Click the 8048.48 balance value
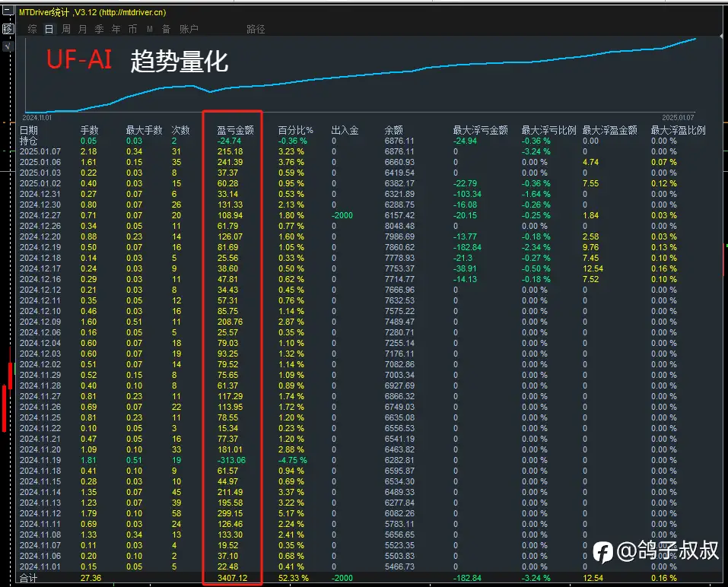The width and height of the screenshot is (728, 587). pos(399,226)
